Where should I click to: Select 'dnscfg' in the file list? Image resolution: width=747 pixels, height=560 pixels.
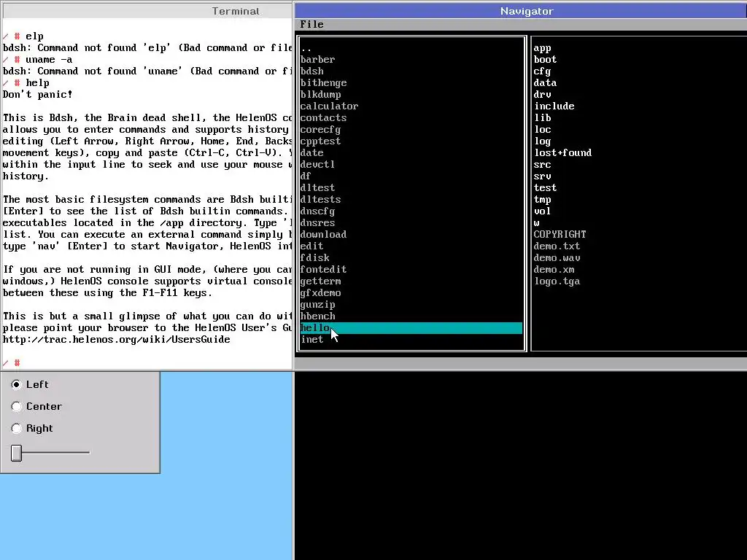318,211
